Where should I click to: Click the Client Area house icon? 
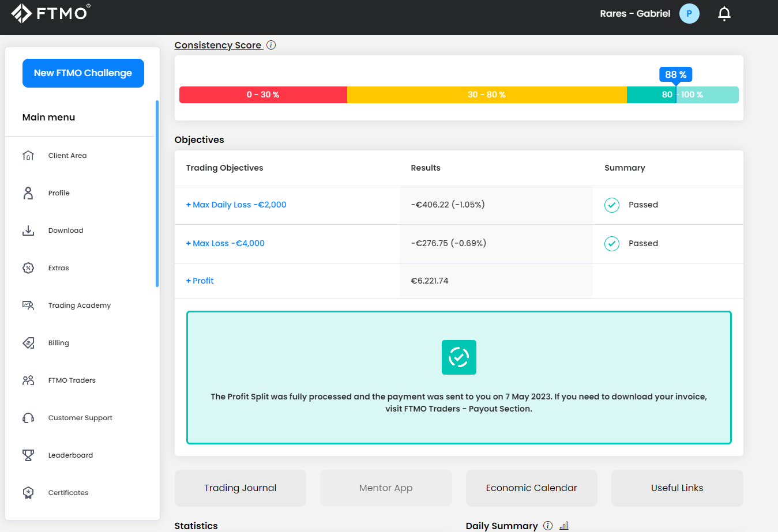coord(28,156)
